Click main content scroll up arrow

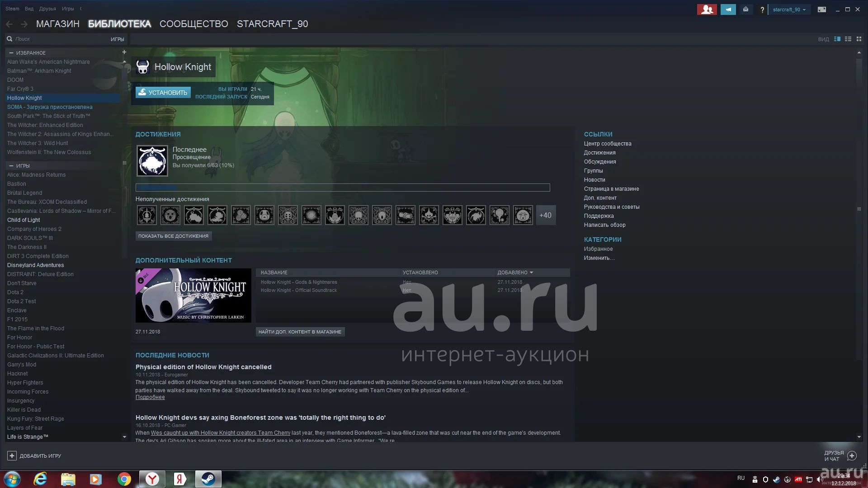point(859,53)
